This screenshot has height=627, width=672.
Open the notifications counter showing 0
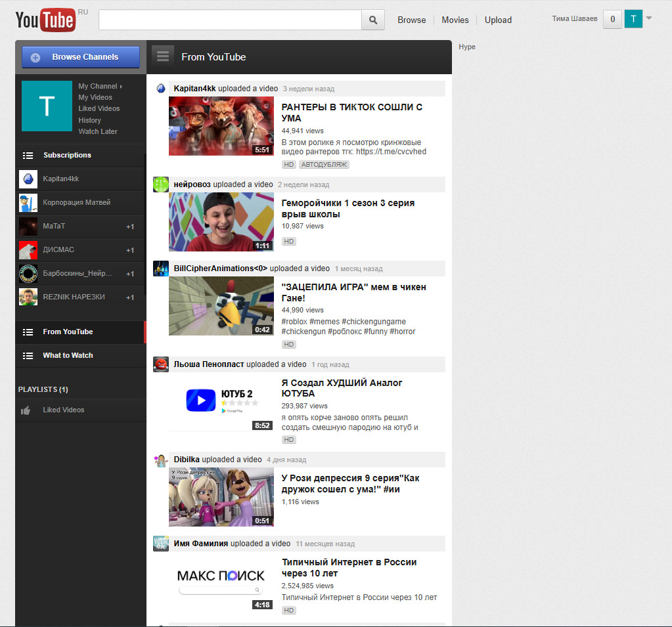pos(612,19)
